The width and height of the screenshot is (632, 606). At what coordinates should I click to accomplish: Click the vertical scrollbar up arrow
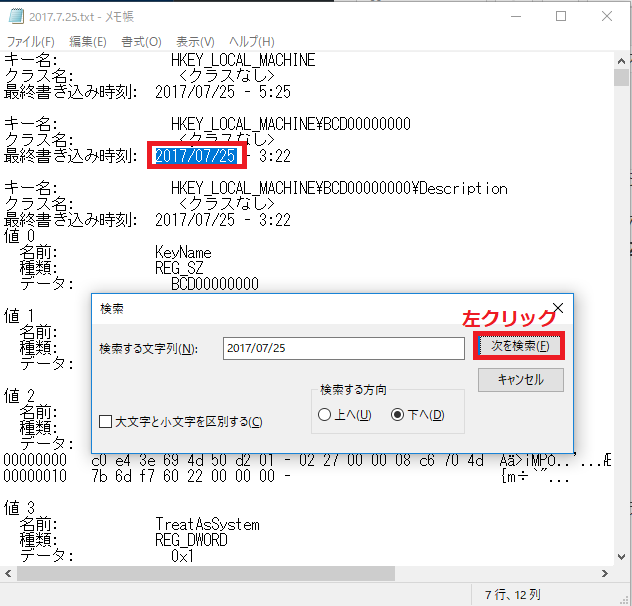pyautogui.click(x=622, y=61)
